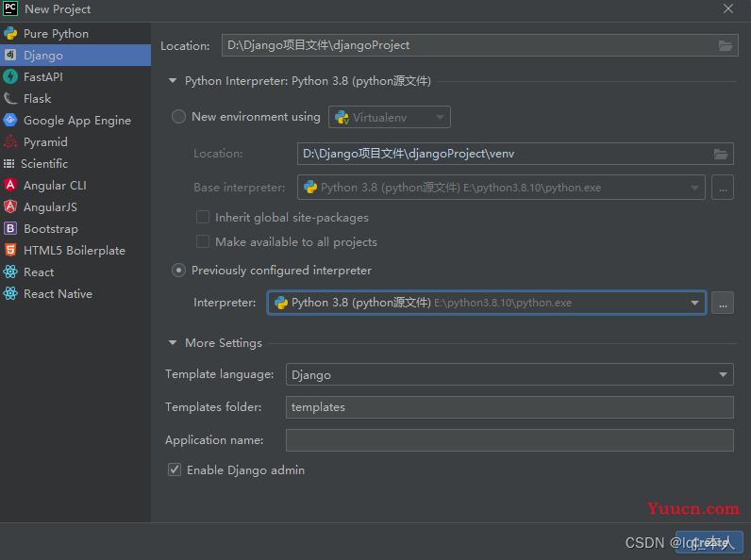Select Previously configured interpreter radio button
Screen dimensions: 751x560
coord(178,271)
